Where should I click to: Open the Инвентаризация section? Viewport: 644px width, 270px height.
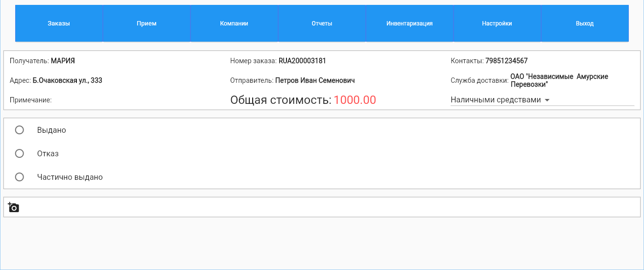409,23
